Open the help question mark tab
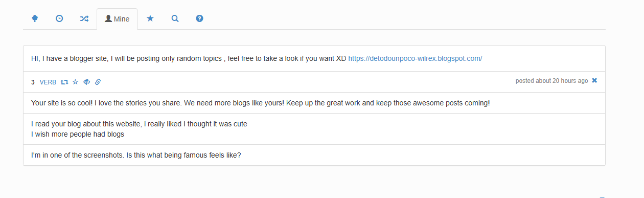This screenshot has height=198, width=644. tap(199, 18)
